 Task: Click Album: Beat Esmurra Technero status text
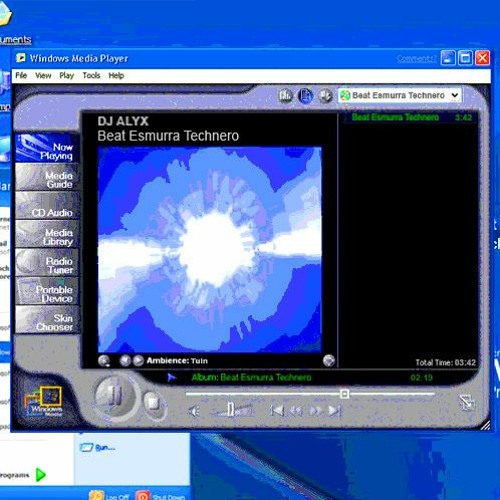point(251,377)
